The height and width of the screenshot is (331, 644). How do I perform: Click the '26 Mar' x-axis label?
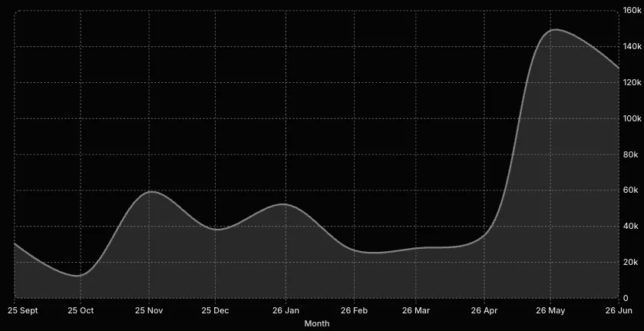pyautogui.click(x=416, y=310)
